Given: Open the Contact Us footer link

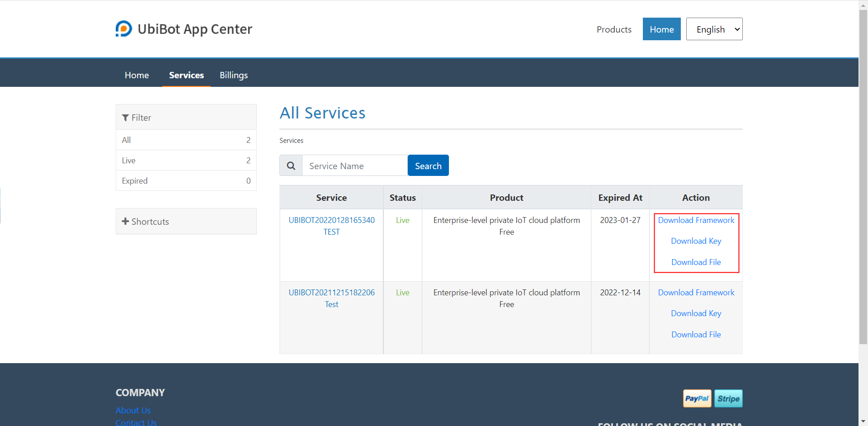Looking at the screenshot, I should (136, 422).
